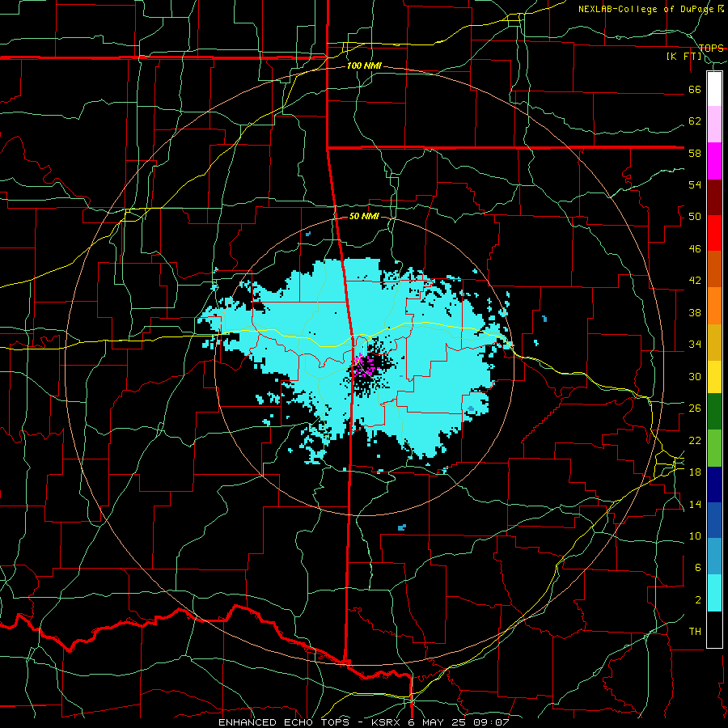Click the legend value '54'
728x728 pixels.
[695, 184]
